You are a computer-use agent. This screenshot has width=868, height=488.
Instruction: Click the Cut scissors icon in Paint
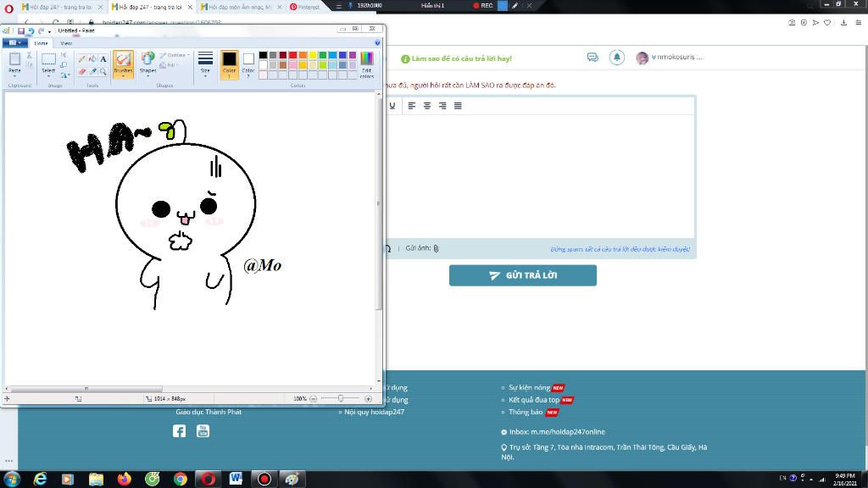pos(30,55)
